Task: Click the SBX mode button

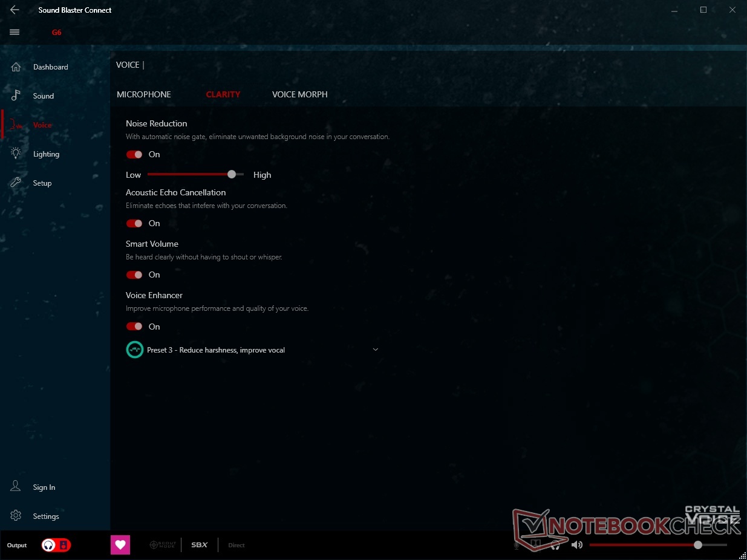Action: click(200, 545)
